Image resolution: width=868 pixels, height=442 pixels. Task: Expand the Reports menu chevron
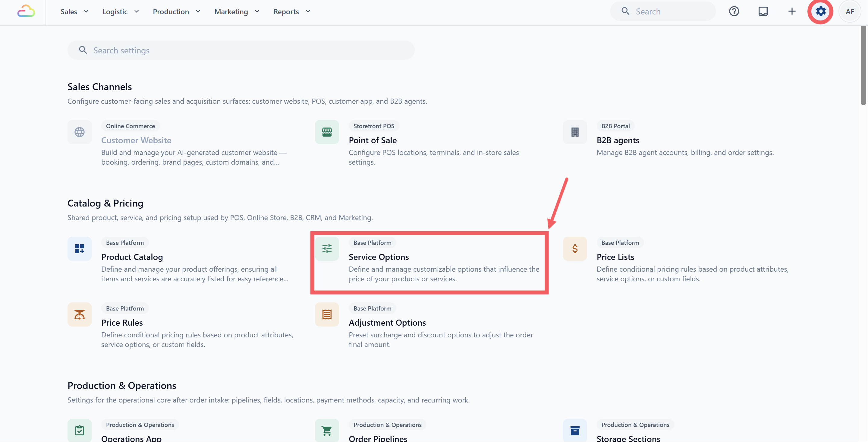click(308, 11)
